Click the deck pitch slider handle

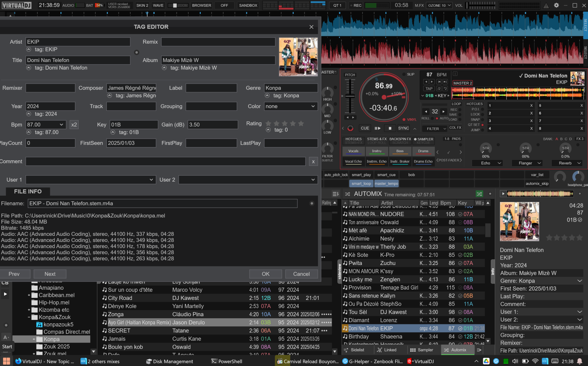click(350, 96)
